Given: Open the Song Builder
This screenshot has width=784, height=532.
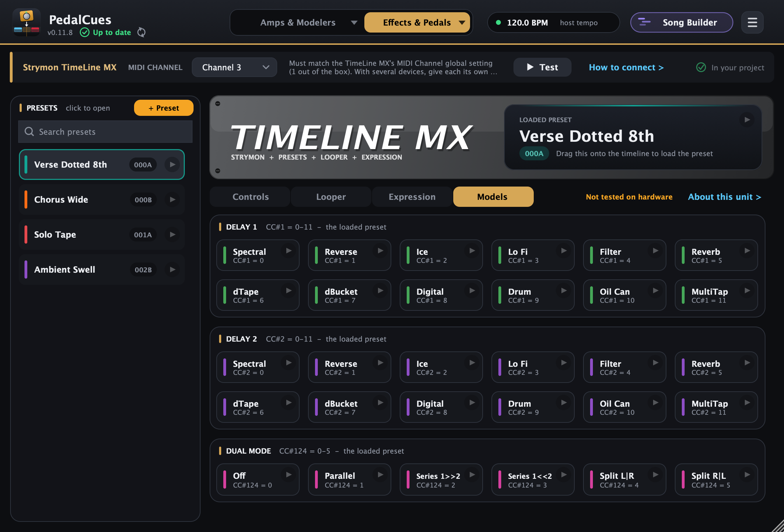Looking at the screenshot, I should 681,23.
